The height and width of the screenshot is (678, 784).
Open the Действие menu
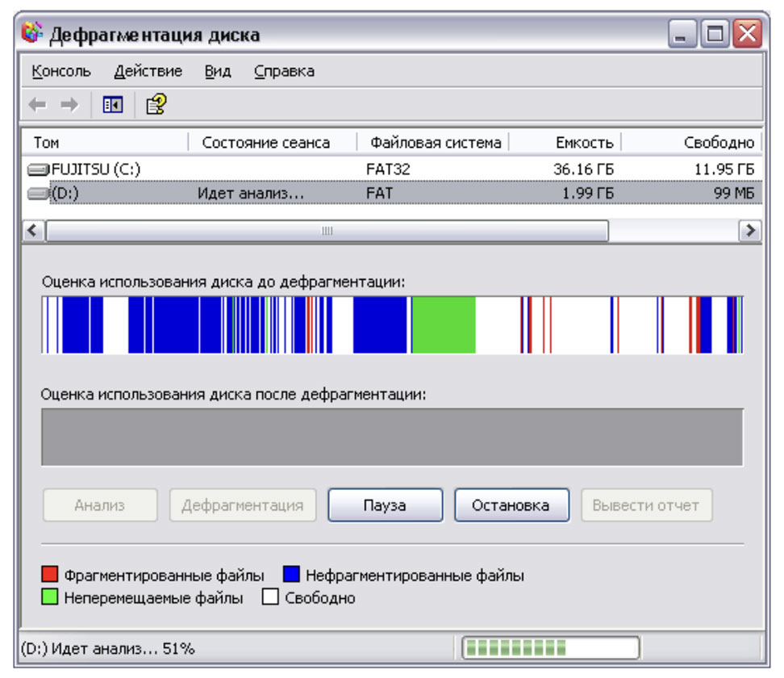tap(148, 71)
